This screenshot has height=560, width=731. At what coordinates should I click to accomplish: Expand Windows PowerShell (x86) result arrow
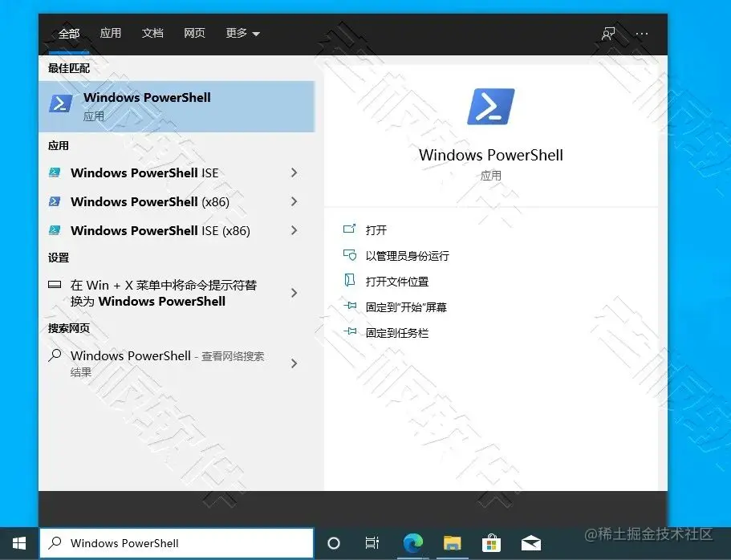tap(294, 201)
